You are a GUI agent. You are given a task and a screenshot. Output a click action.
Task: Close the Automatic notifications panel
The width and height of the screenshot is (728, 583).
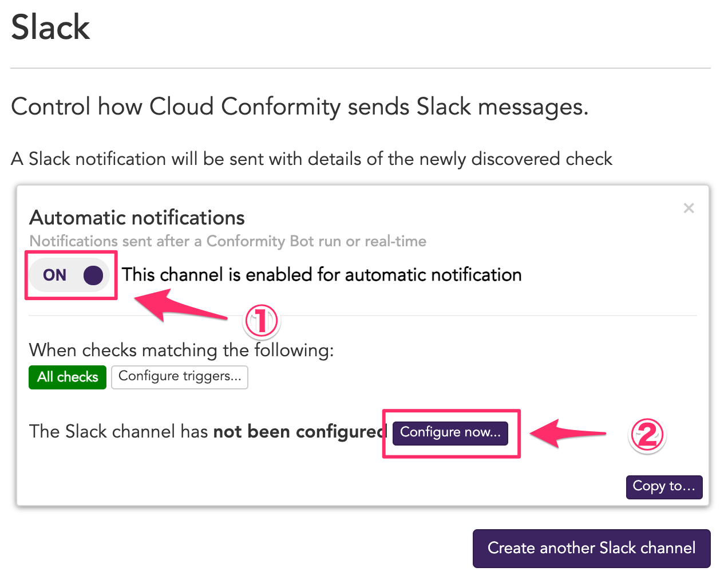689,208
